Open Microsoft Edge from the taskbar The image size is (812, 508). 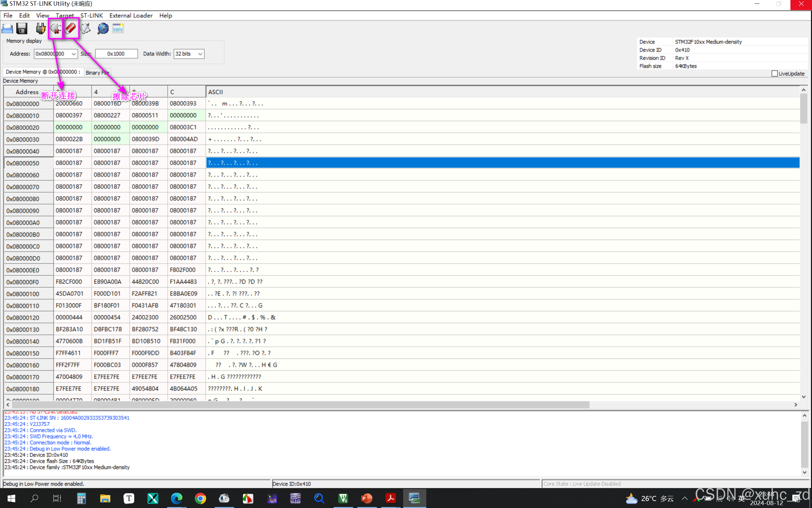(176, 498)
